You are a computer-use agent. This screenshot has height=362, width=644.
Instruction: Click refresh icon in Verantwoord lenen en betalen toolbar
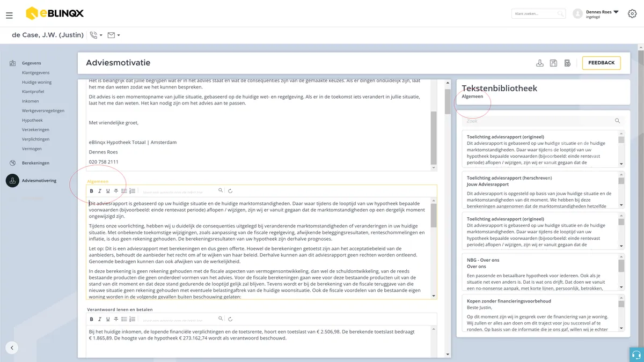230,319
